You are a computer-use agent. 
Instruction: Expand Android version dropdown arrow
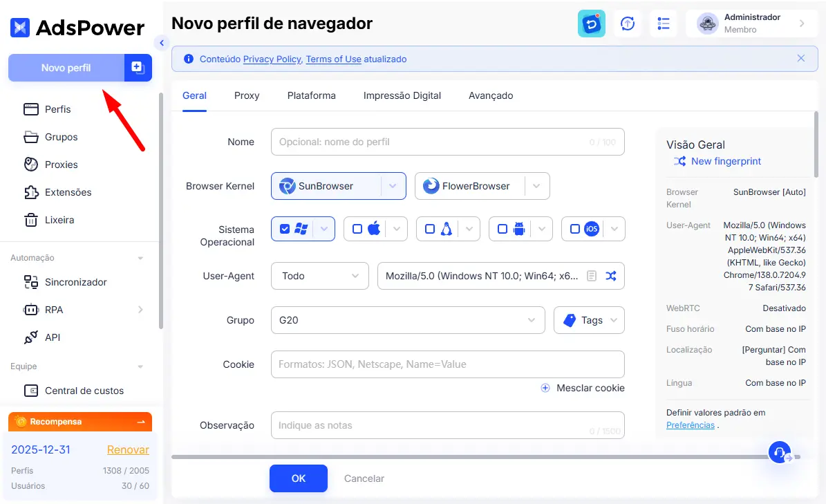pos(542,229)
